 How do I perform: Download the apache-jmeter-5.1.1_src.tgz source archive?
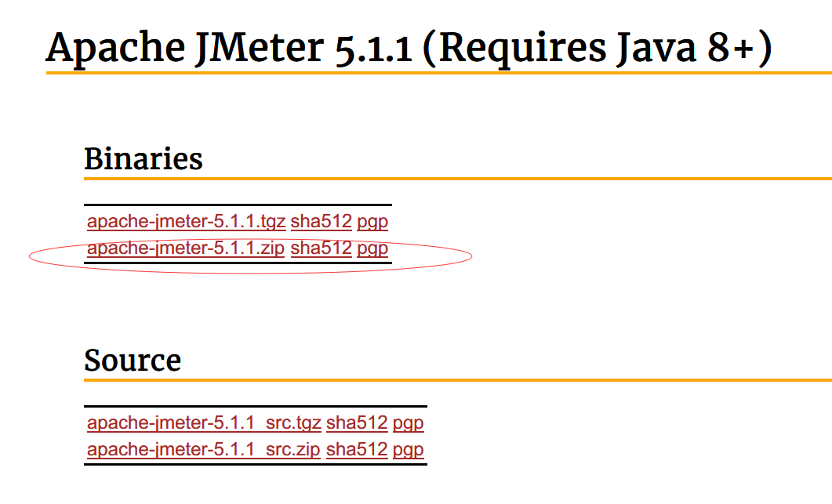click(204, 423)
